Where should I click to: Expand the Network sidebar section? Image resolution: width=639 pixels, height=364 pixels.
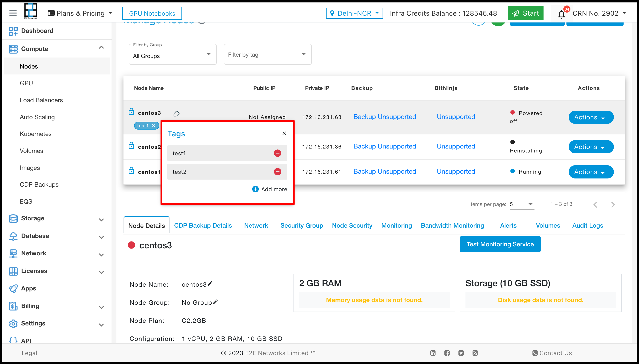pyautogui.click(x=101, y=255)
